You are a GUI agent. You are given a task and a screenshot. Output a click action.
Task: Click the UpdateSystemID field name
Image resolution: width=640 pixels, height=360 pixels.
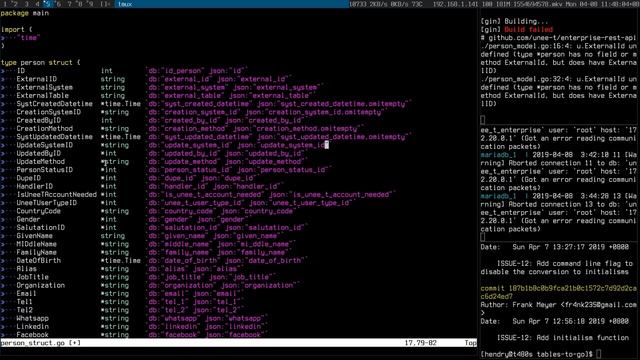click(44, 145)
